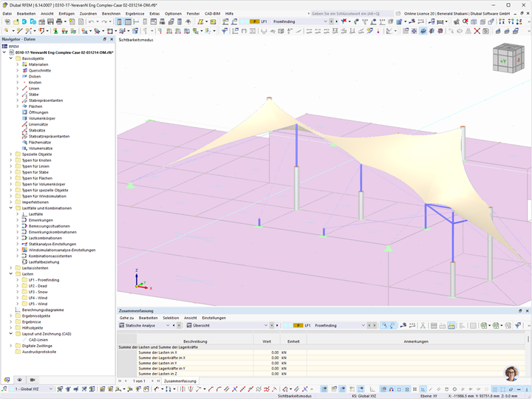Open the Berechnen menu

coord(111,13)
